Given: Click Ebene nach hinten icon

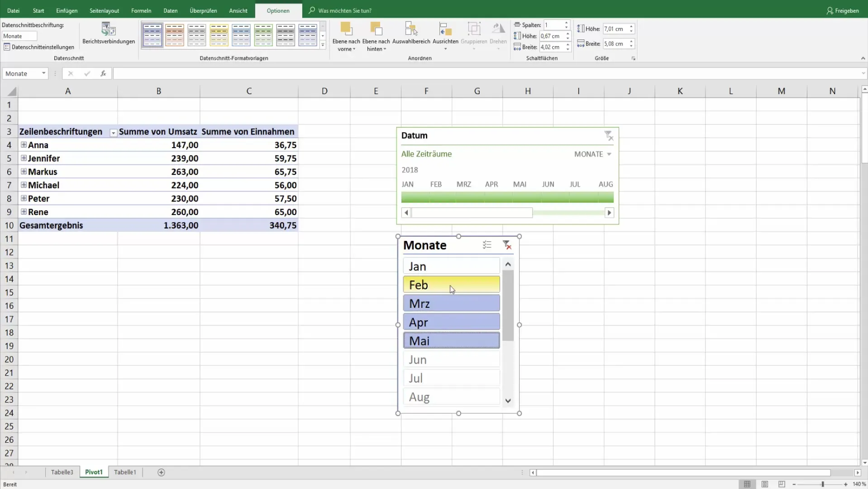Looking at the screenshot, I should click(376, 29).
